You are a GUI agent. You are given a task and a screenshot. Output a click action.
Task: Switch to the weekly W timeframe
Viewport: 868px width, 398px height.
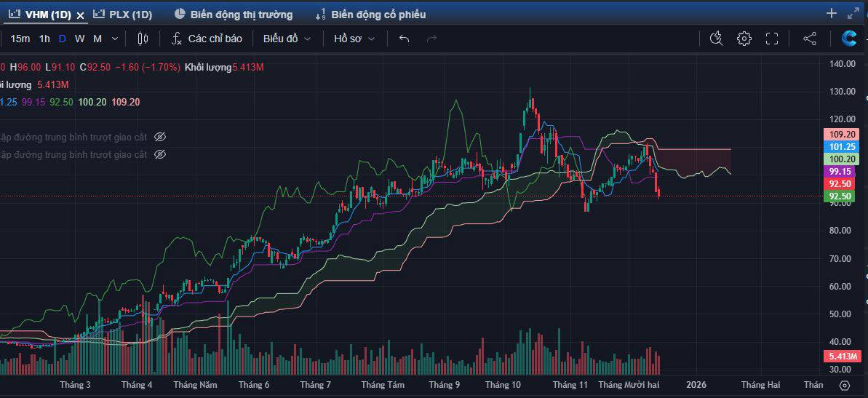pyautogui.click(x=79, y=39)
